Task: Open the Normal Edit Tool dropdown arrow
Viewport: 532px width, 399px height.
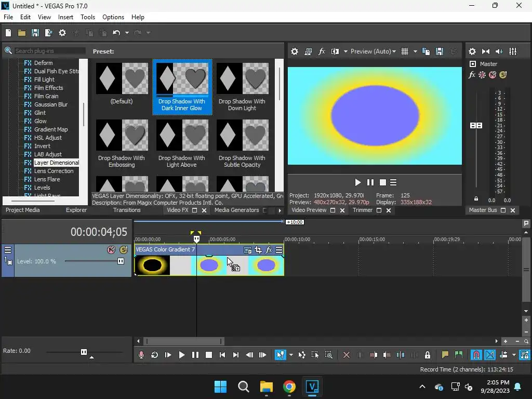Action: [291, 355]
